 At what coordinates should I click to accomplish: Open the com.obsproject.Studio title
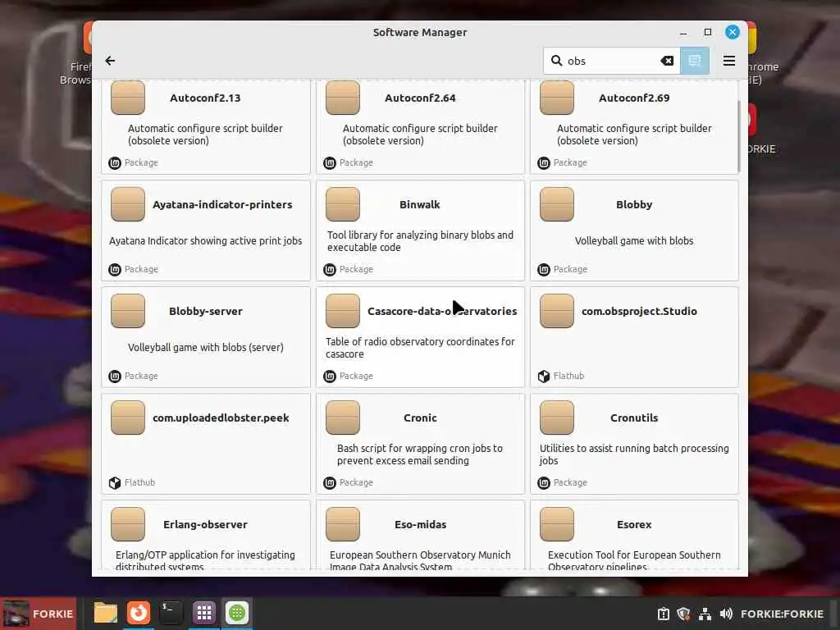pos(639,311)
